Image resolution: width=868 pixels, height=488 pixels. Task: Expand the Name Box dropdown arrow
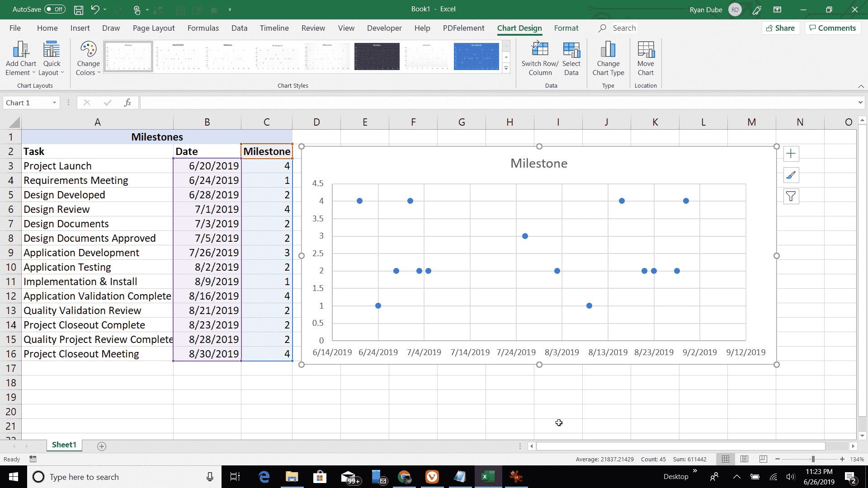click(54, 103)
